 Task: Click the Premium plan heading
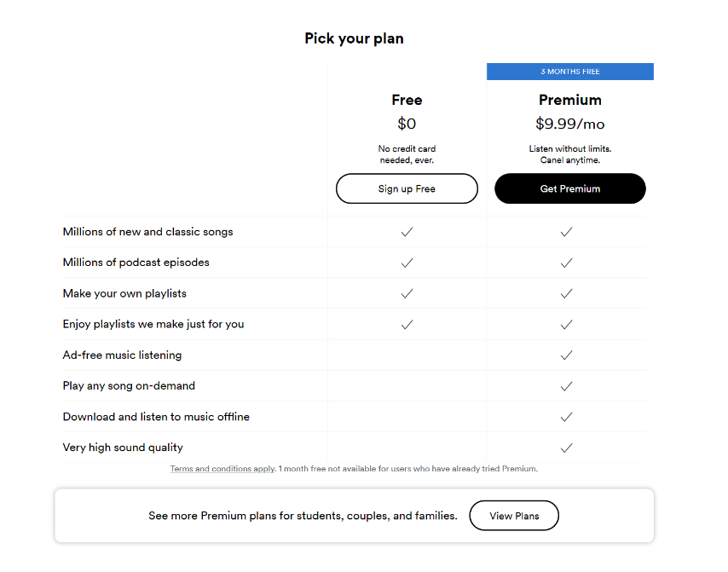pyautogui.click(x=569, y=100)
